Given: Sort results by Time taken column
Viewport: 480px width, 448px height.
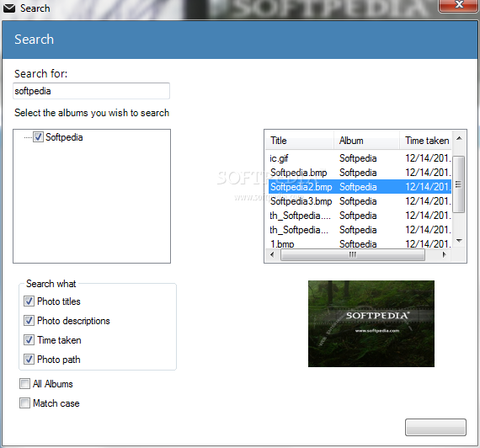Looking at the screenshot, I should [x=425, y=141].
